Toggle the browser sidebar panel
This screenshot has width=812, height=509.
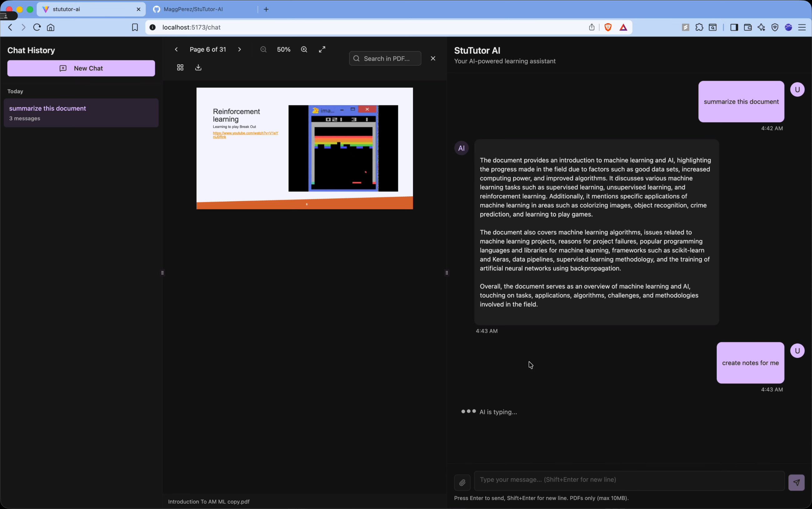(734, 27)
